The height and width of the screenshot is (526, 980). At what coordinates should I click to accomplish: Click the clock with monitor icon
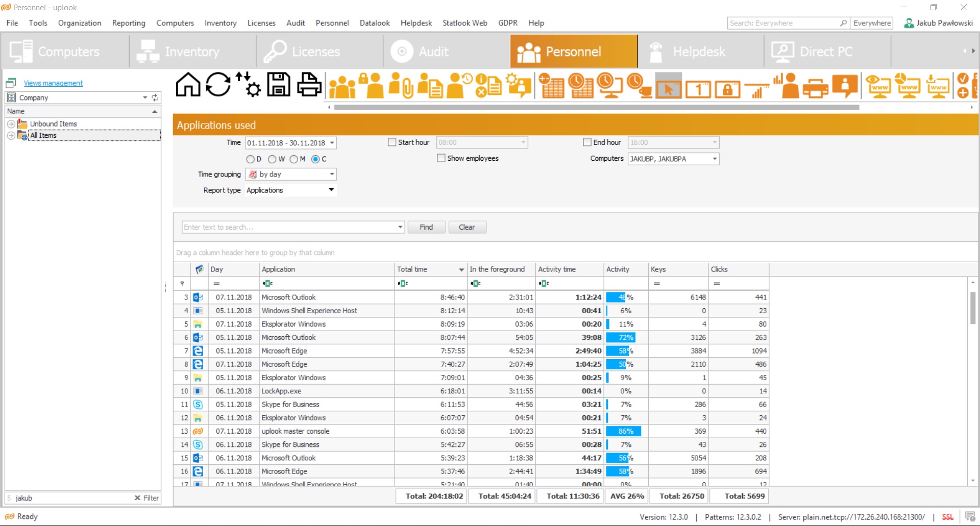pos(610,85)
